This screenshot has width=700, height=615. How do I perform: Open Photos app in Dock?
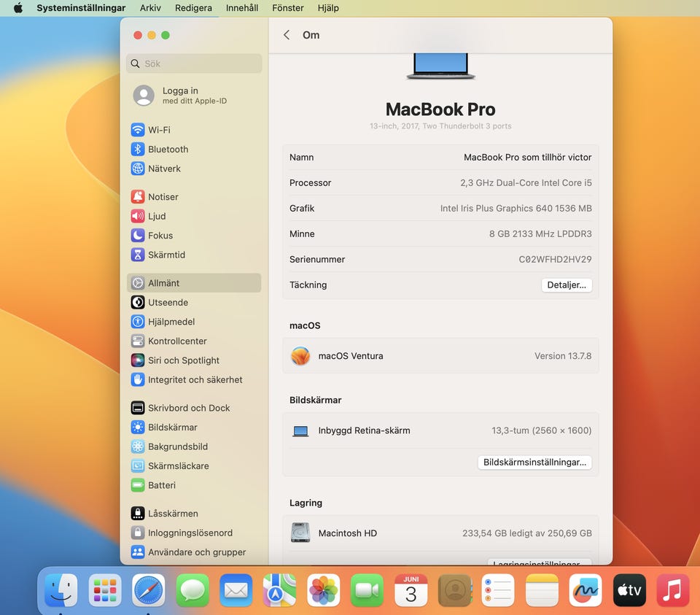[323, 590]
